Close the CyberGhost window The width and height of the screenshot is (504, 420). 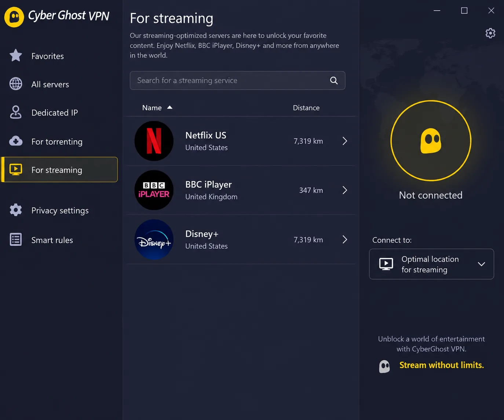(491, 11)
